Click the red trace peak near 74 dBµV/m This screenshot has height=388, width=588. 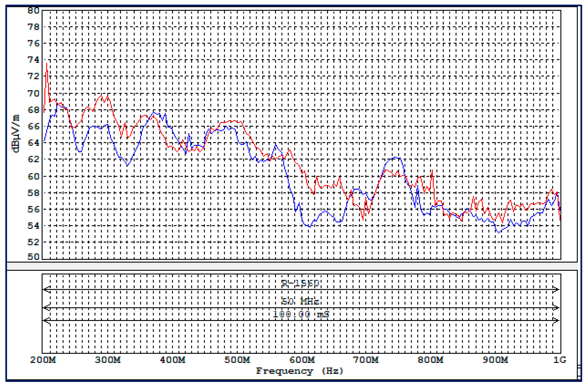(47, 64)
